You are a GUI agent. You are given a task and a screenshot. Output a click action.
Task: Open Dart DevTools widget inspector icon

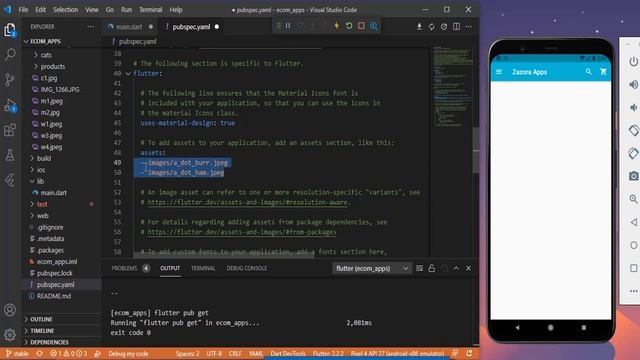(373, 26)
